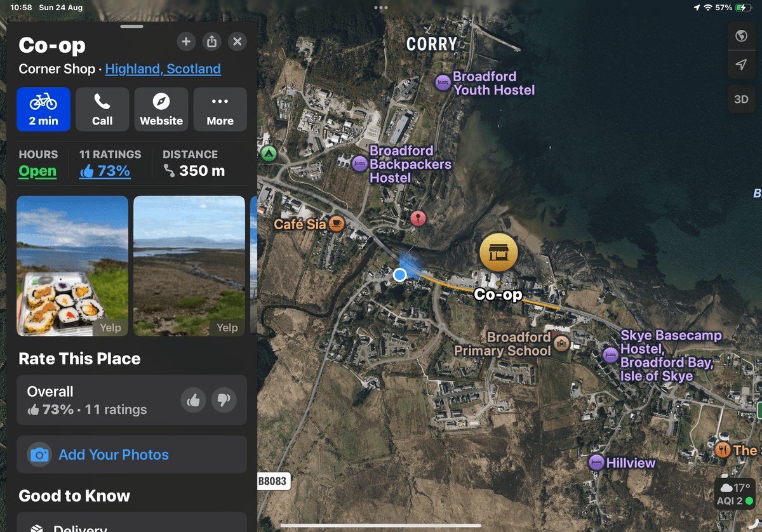Tap the Good to Know heading

tap(74, 496)
